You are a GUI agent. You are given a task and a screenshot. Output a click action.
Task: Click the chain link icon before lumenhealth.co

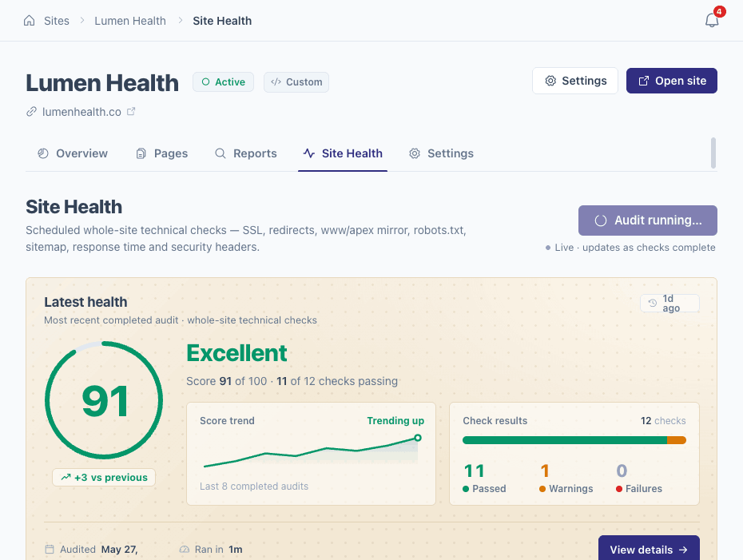pos(31,112)
